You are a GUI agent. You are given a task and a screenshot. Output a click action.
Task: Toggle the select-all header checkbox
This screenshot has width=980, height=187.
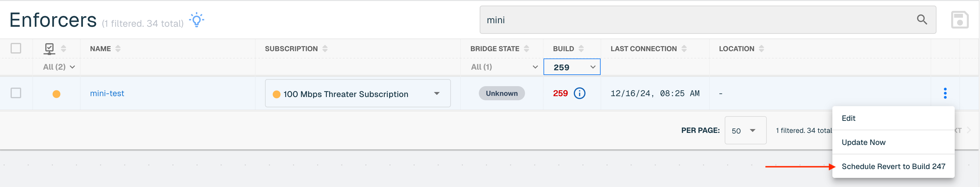coord(16,48)
